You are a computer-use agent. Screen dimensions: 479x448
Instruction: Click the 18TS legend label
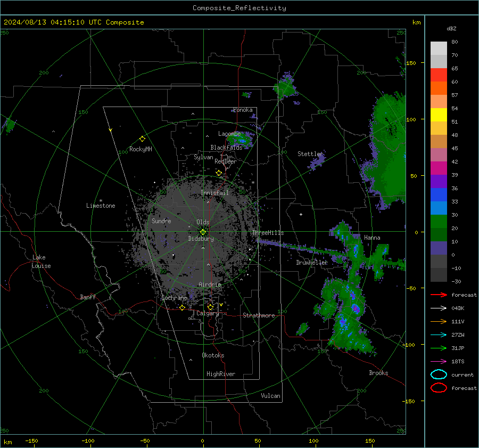point(458,362)
